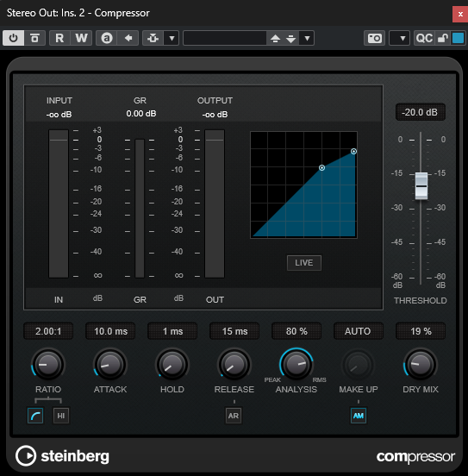
Task: Load next preset down arrow
Action: (290, 38)
